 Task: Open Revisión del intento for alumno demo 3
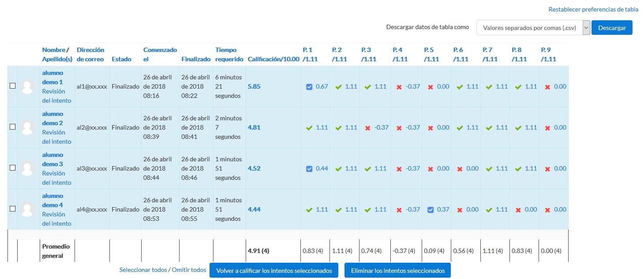pyautogui.click(x=56, y=178)
